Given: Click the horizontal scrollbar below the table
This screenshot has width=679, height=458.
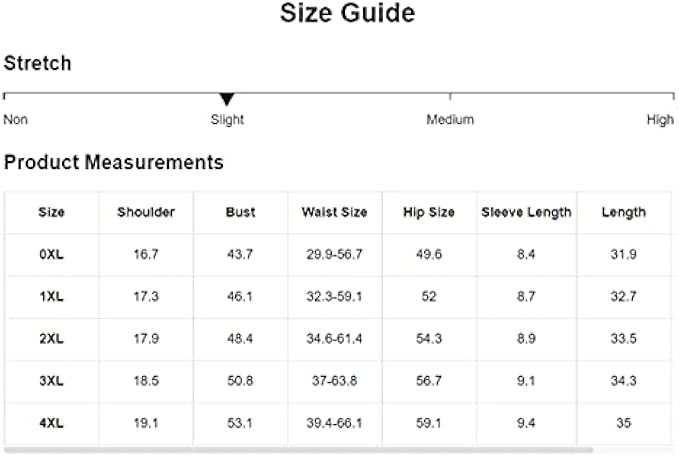Looking at the screenshot, I should (x=300, y=450).
